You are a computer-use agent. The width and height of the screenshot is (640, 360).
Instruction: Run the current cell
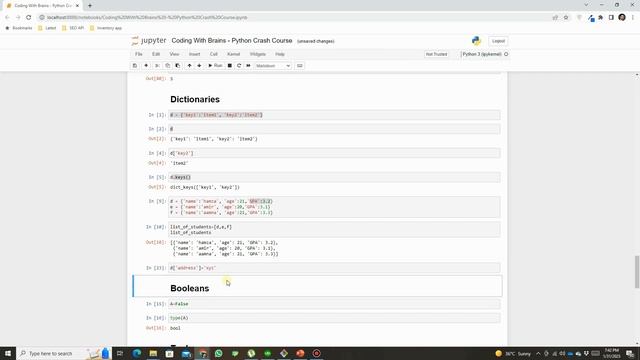[215, 66]
